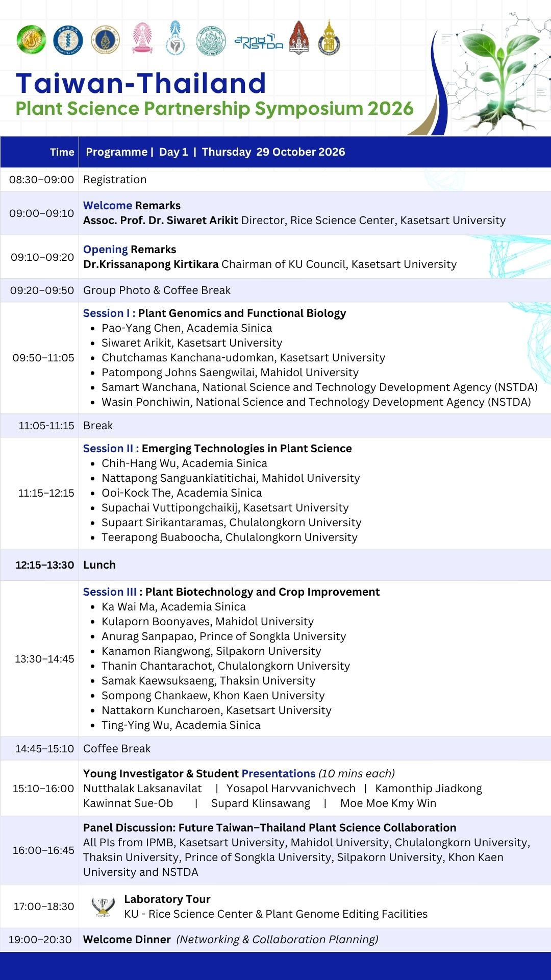The image size is (551, 980).
Task: Select speaker Sompong Chankaew
Action: tap(213, 696)
